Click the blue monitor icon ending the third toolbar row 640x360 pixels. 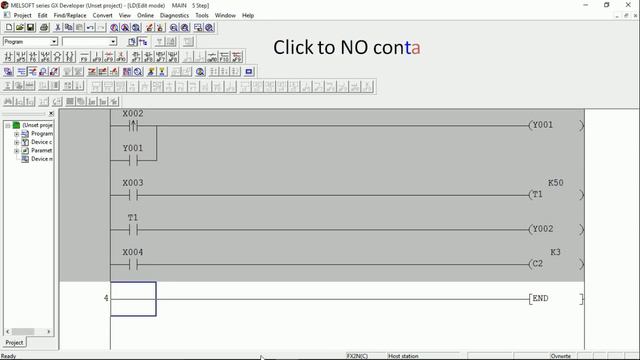point(249,72)
